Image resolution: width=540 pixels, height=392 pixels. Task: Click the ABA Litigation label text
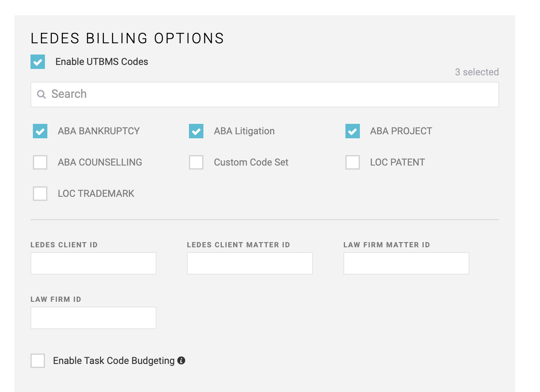[244, 131]
